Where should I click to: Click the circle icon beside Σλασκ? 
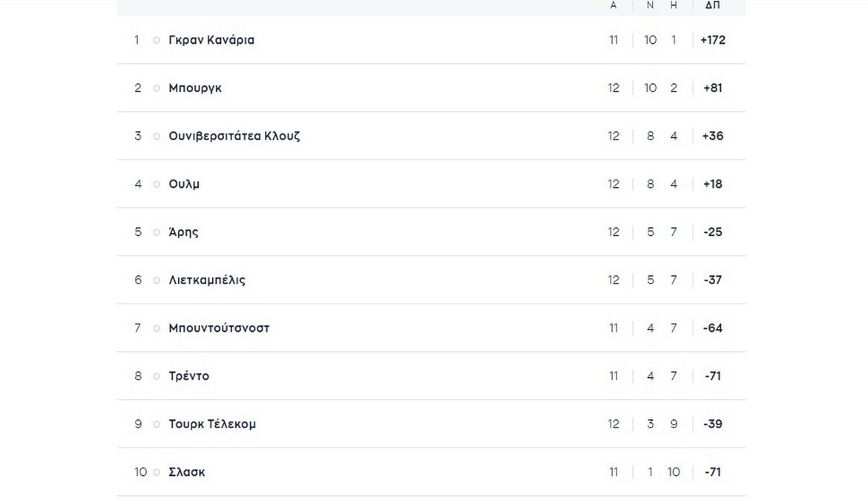pyautogui.click(x=157, y=472)
